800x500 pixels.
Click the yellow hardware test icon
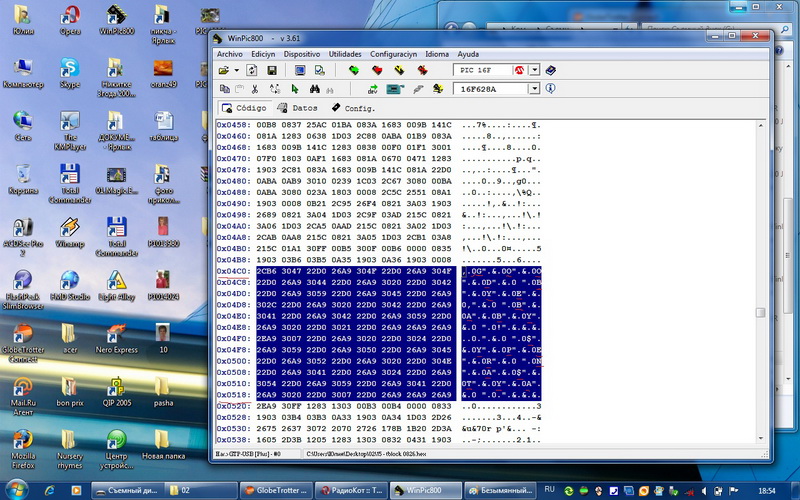438,89
